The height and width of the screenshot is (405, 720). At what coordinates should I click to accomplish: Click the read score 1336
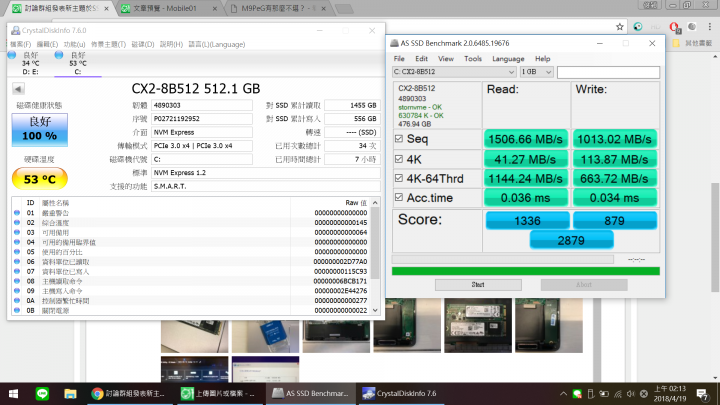coord(527,221)
